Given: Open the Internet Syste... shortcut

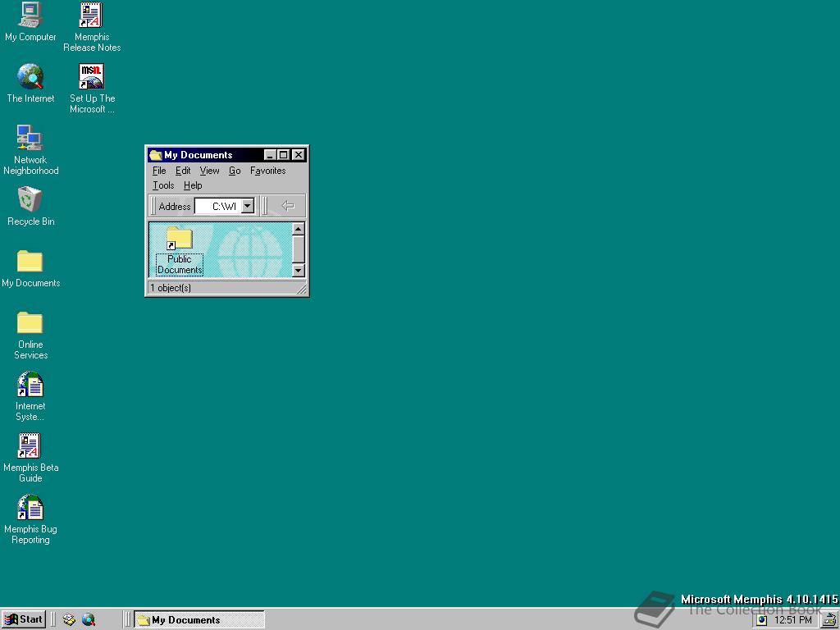Looking at the screenshot, I should 30,386.
